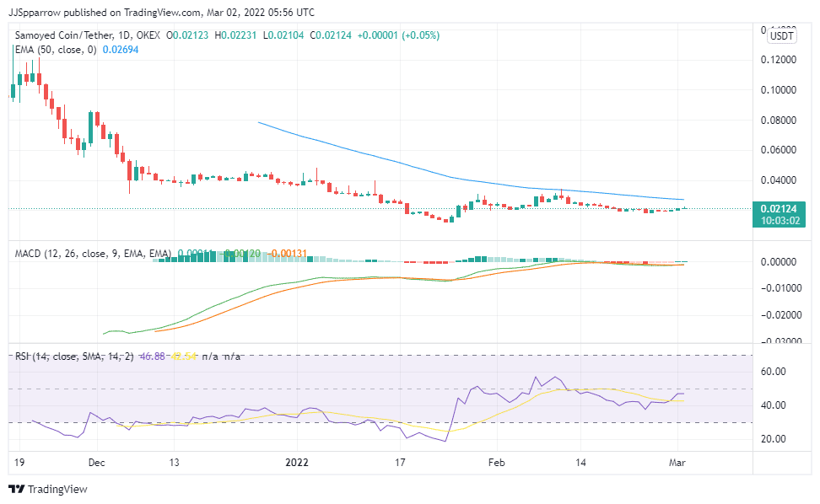Click the 14 date label on time axis
Viewport: 820px width, 504px height.
pos(580,463)
